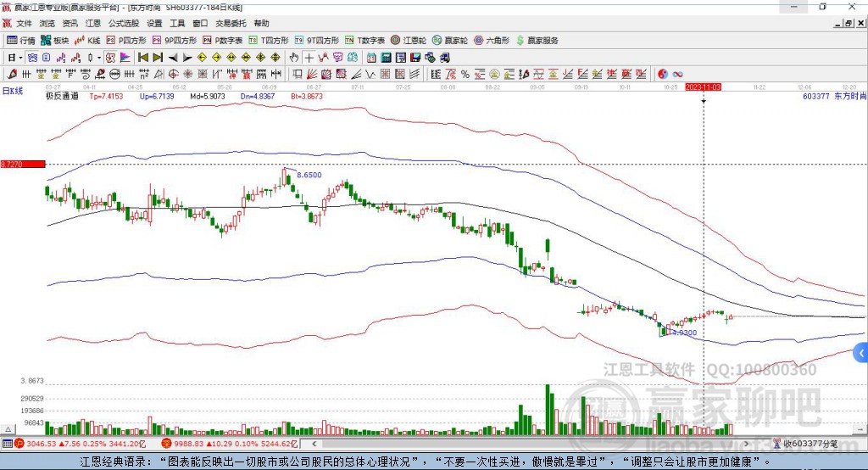Click the blue infinity icon
This screenshot has width=868, height=470.
click(x=677, y=74)
